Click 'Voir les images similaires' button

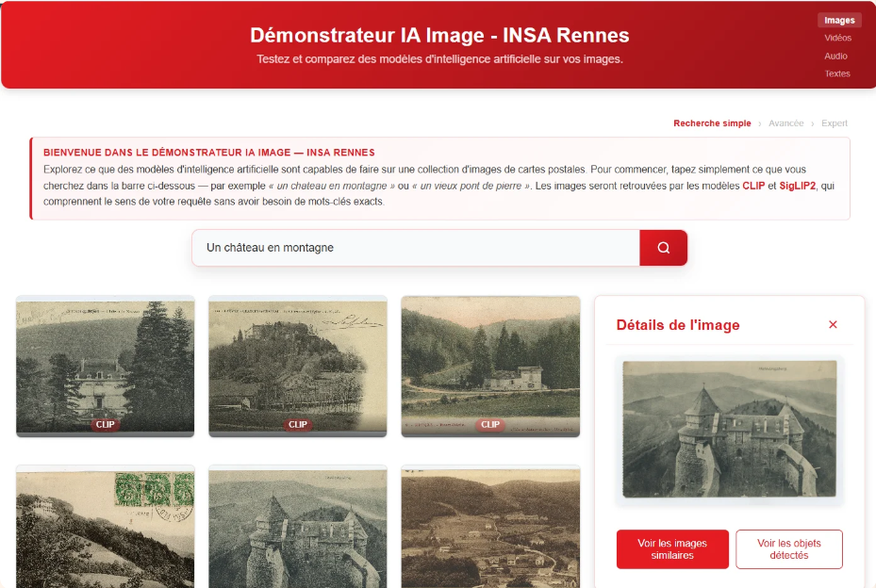(x=672, y=549)
